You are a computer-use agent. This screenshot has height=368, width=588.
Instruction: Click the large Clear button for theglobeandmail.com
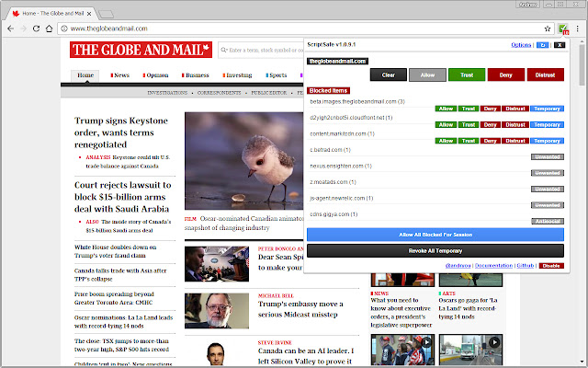388,75
